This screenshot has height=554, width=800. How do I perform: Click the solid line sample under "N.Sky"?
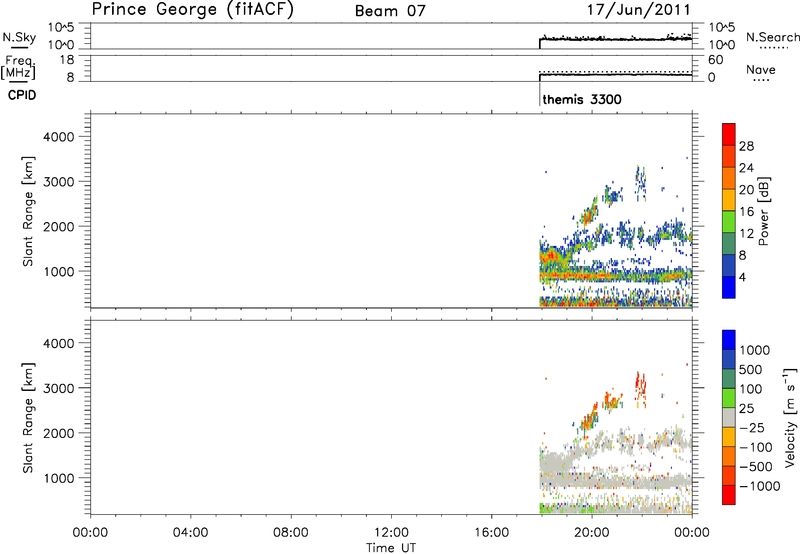click(19, 47)
